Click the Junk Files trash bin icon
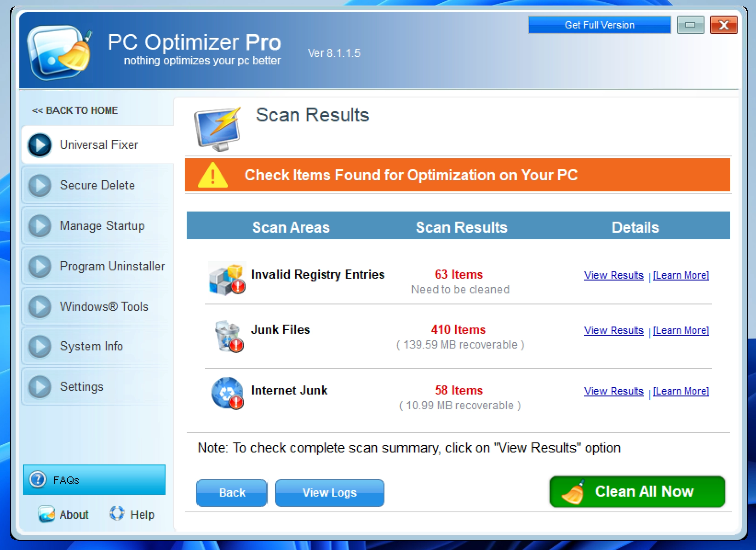 coord(228,335)
